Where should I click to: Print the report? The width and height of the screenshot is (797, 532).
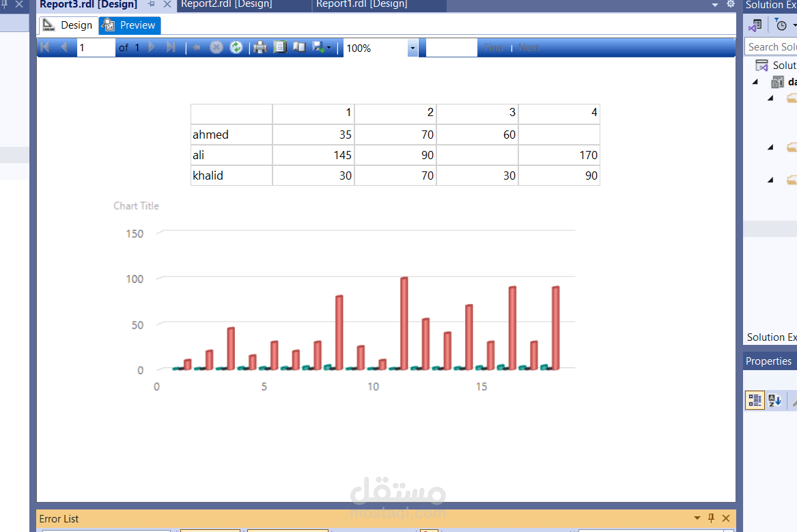pyautogui.click(x=260, y=48)
